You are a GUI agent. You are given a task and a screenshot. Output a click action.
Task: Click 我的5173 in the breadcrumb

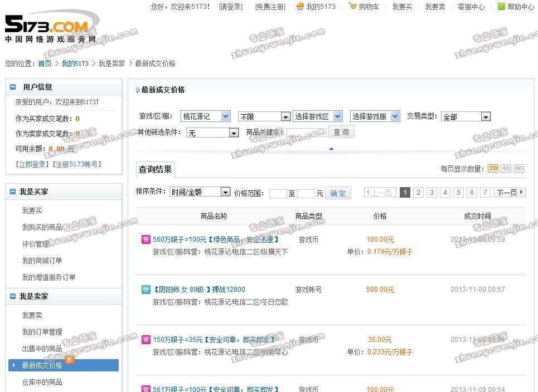tap(75, 63)
